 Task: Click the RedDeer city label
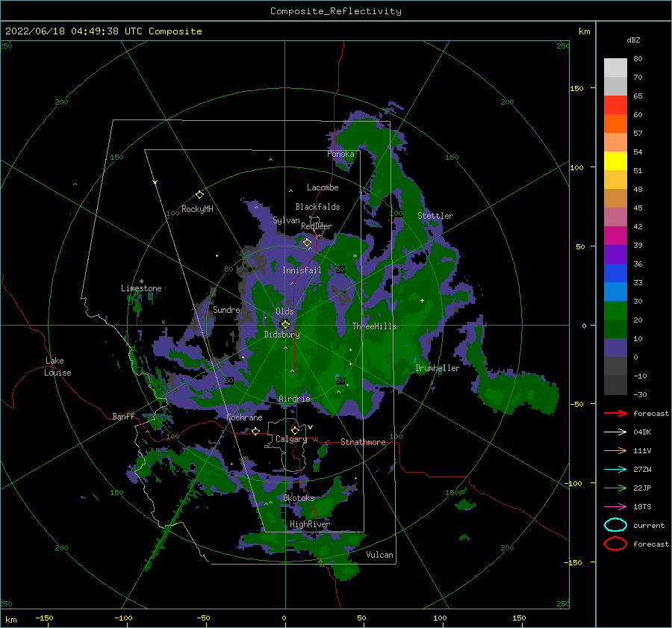click(x=317, y=226)
